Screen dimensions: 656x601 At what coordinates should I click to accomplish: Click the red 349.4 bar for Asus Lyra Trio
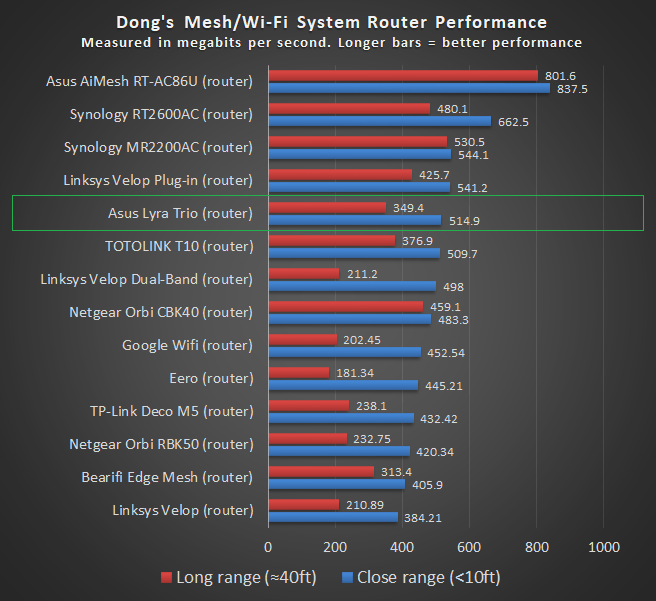pos(328,208)
